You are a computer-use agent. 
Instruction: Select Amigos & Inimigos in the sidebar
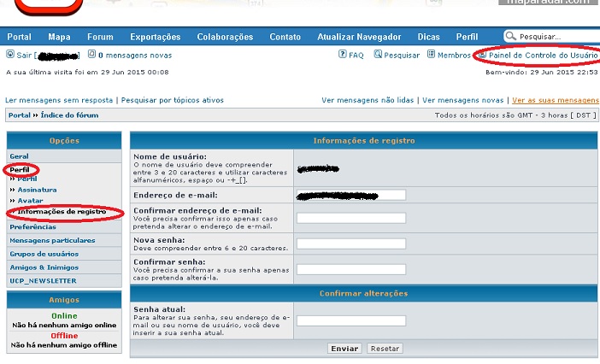click(44, 267)
